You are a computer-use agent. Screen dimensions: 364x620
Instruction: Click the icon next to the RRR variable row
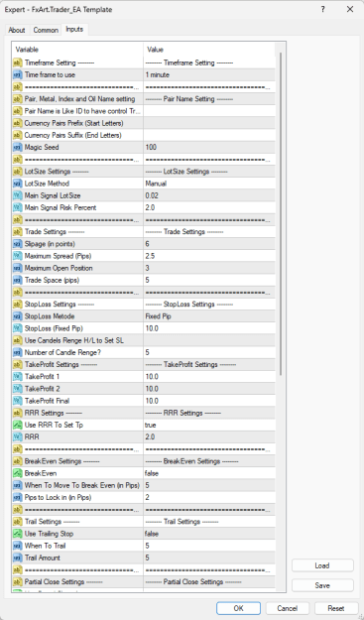click(18, 436)
